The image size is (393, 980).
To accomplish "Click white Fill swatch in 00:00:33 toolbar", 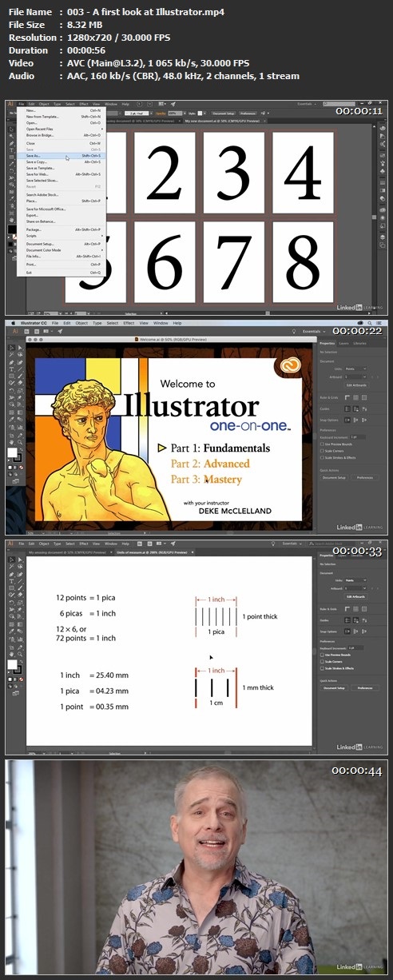I will pos(12,664).
